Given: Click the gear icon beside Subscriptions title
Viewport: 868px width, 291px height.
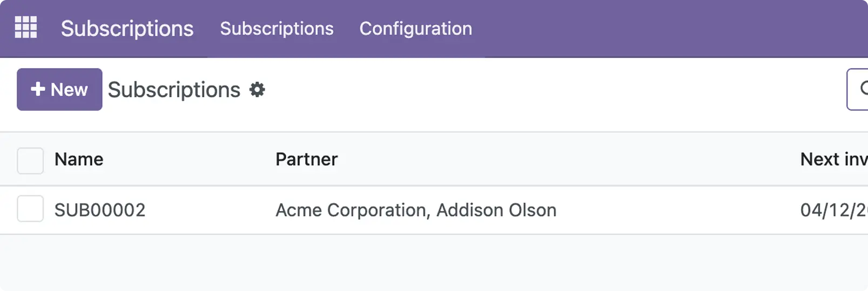Looking at the screenshot, I should (257, 90).
